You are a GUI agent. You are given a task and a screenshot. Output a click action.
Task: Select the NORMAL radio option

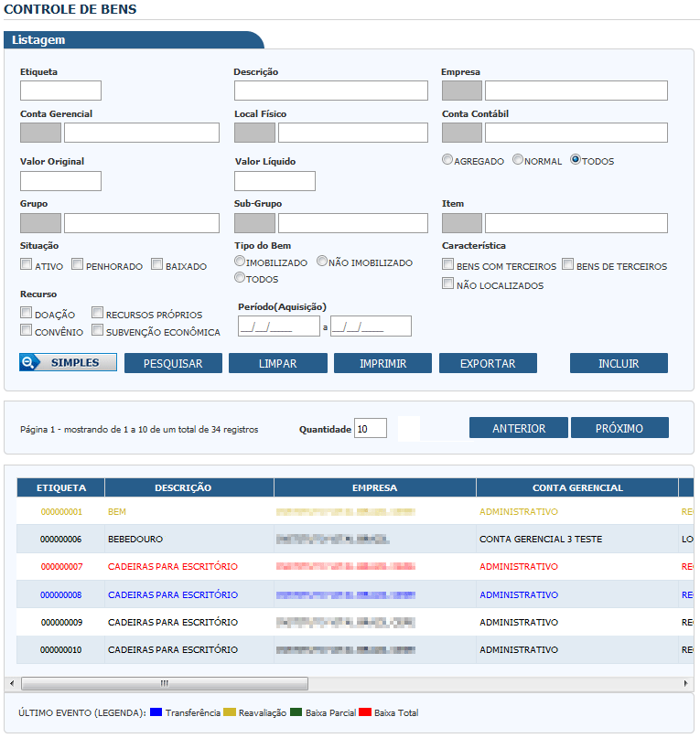(x=518, y=159)
